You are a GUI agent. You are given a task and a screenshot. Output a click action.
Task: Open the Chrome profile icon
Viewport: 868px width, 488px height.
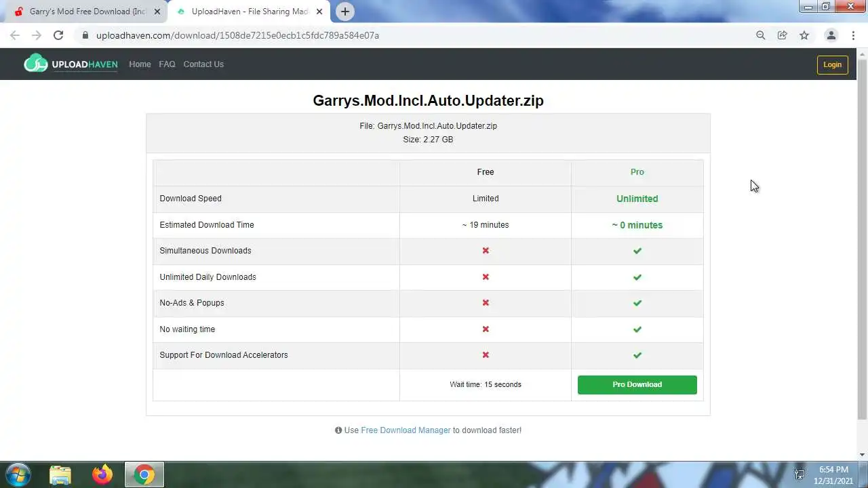(x=831, y=35)
